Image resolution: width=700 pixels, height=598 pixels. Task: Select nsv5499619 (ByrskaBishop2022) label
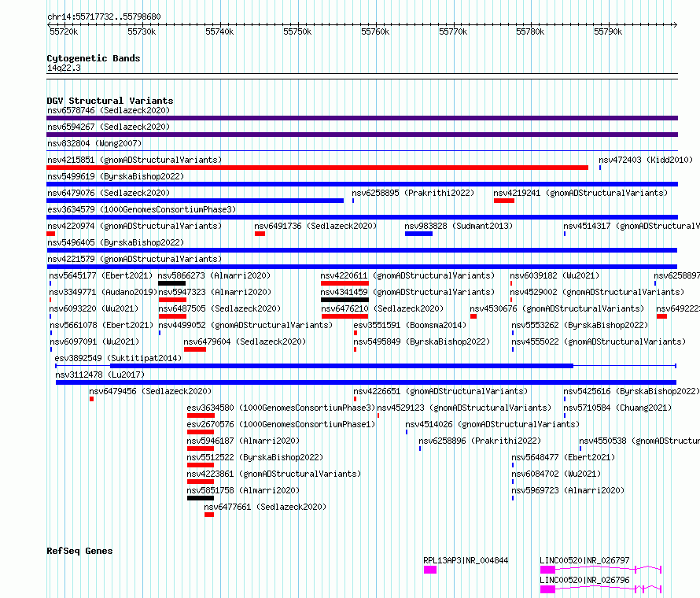pyautogui.click(x=116, y=176)
